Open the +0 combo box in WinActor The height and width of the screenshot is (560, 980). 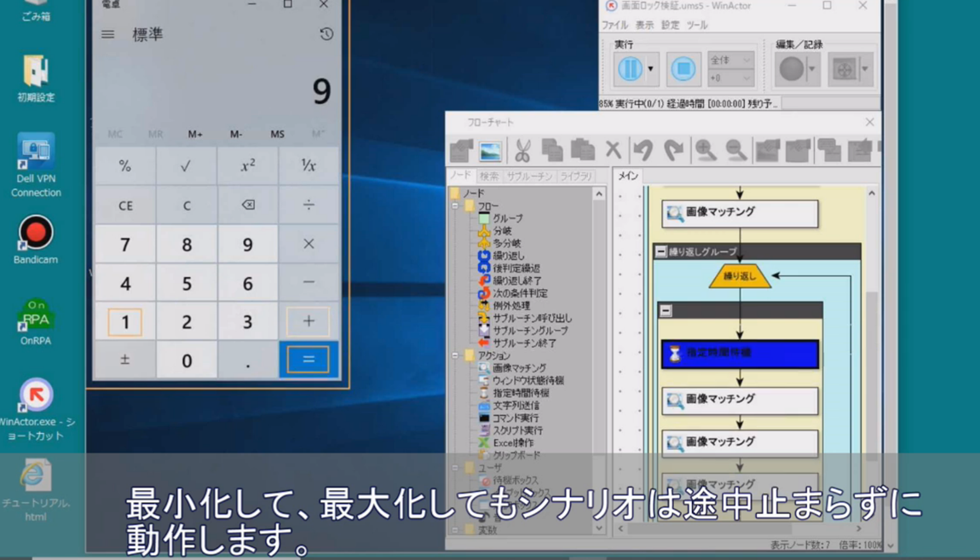[730, 78]
